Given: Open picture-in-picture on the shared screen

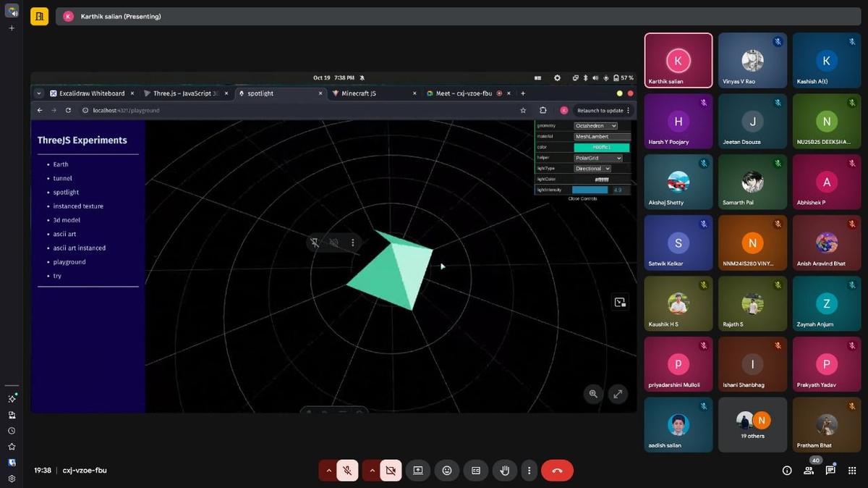Looking at the screenshot, I should point(618,302).
